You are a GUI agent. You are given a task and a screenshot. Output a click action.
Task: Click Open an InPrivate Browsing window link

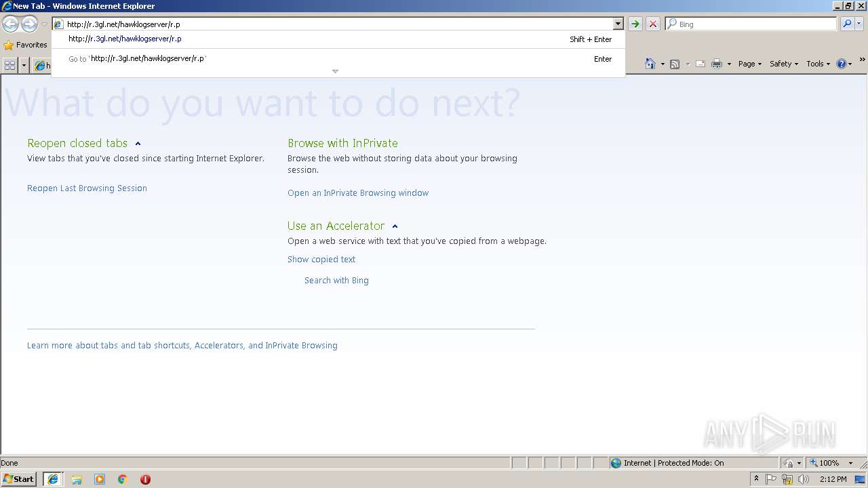point(358,193)
